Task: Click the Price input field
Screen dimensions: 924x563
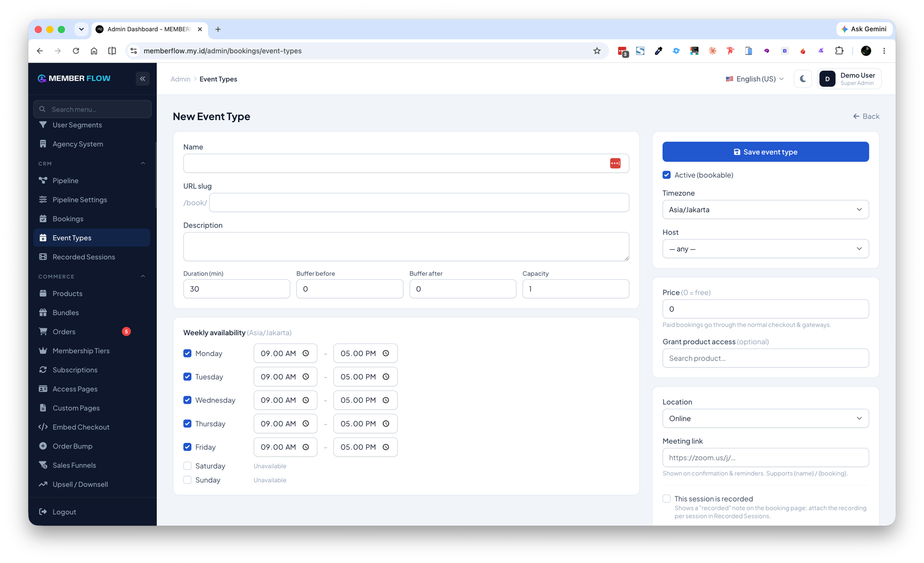Action: (x=765, y=309)
